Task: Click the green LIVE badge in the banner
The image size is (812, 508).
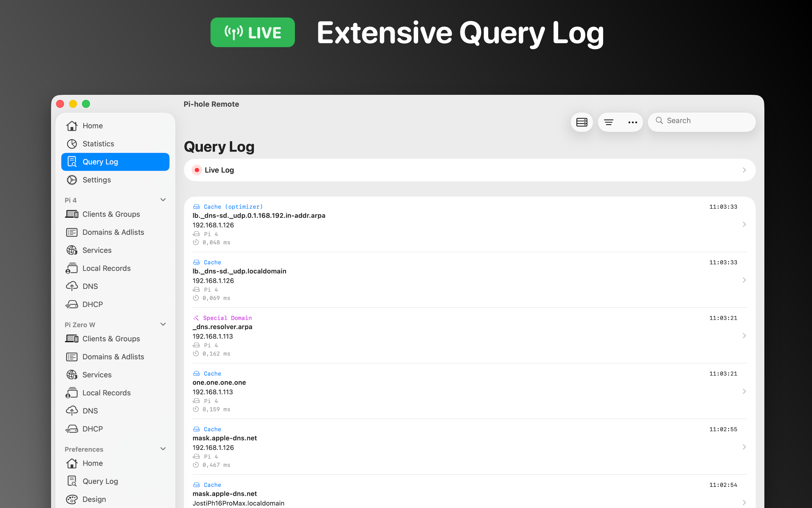Action: coord(253,32)
